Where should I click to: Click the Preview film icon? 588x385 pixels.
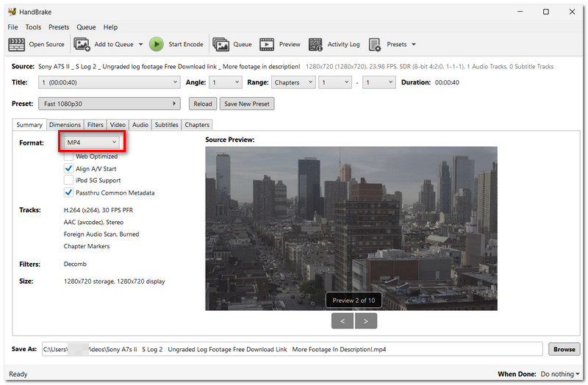(267, 44)
